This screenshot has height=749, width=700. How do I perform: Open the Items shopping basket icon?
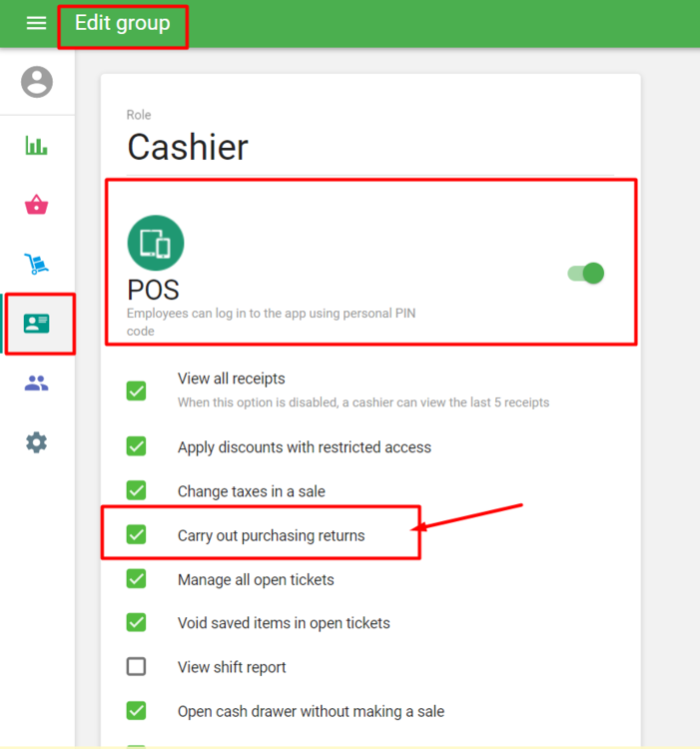37,206
